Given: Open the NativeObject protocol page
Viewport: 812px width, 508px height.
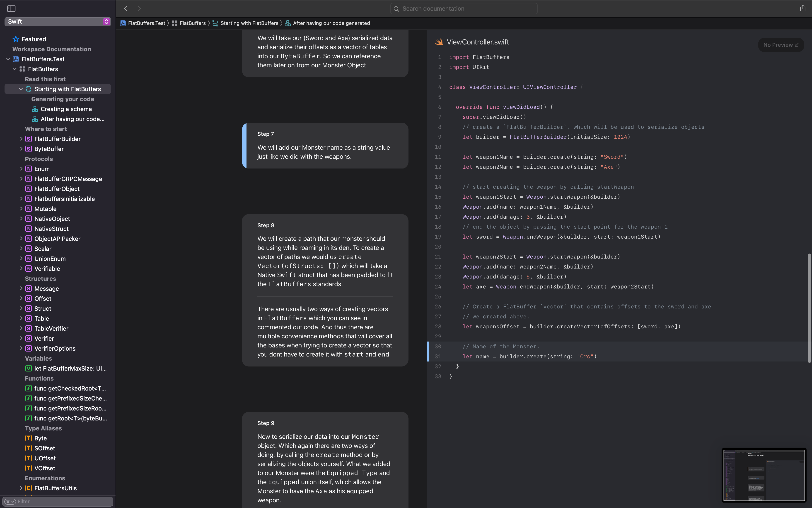Looking at the screenshot, I should (x=52, y=219).
